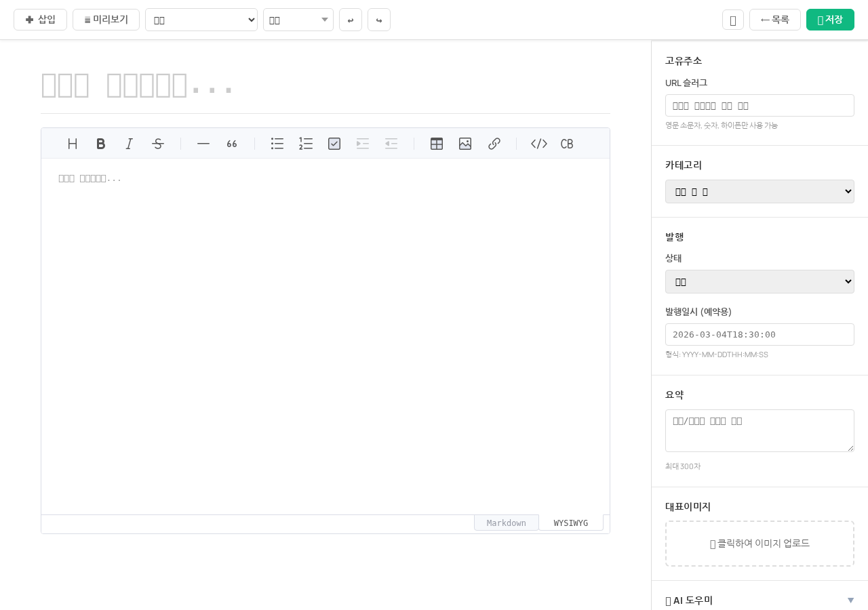Expand the AI 도우미 section
The width and height of the screenshot is (868, 610).
[x=759, y=601]
